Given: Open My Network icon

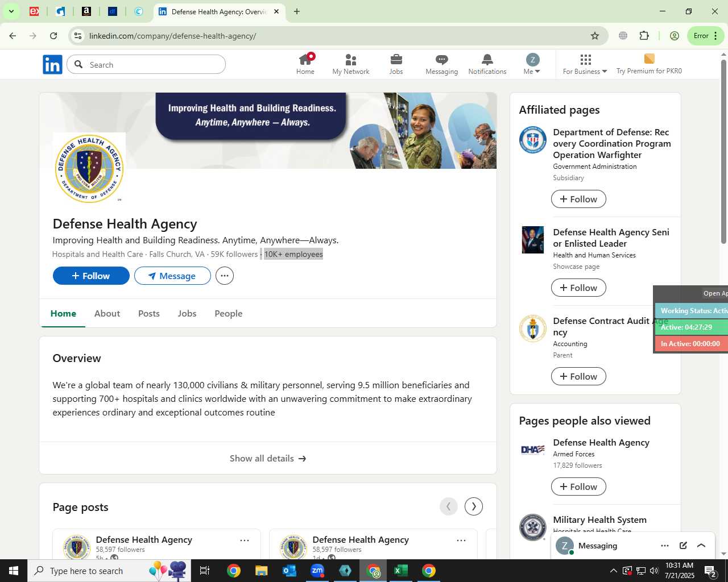Looking at the screenshot, I should tap(351, 64).
